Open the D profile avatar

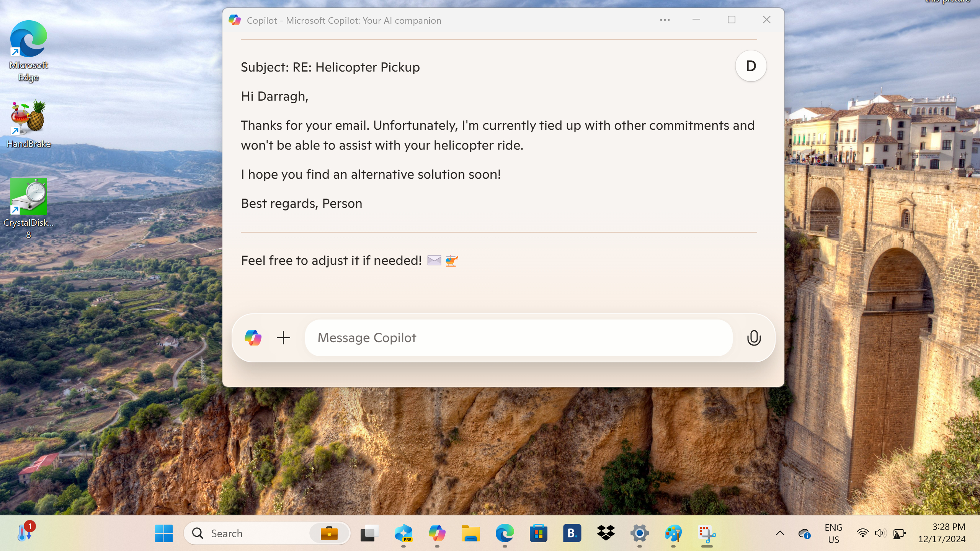click(751, 66)
